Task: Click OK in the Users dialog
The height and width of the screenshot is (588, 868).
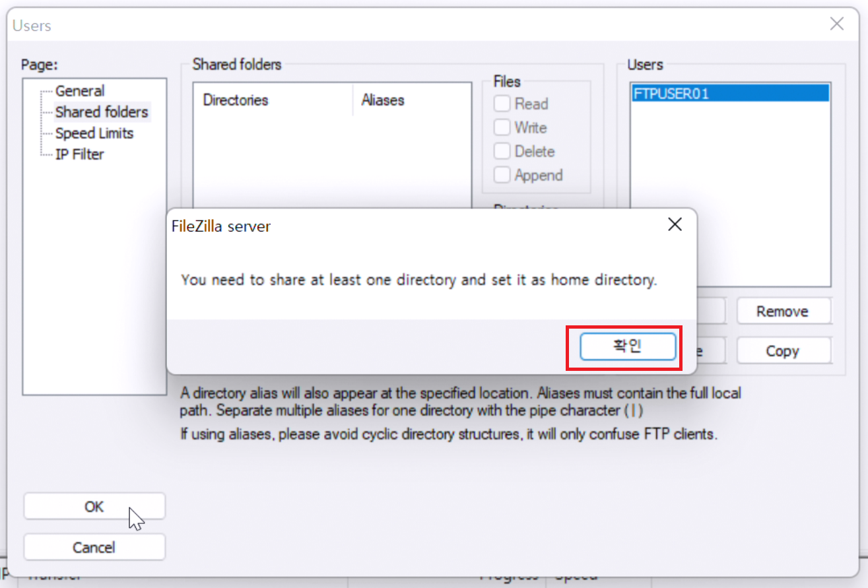Action: (94, 506)
